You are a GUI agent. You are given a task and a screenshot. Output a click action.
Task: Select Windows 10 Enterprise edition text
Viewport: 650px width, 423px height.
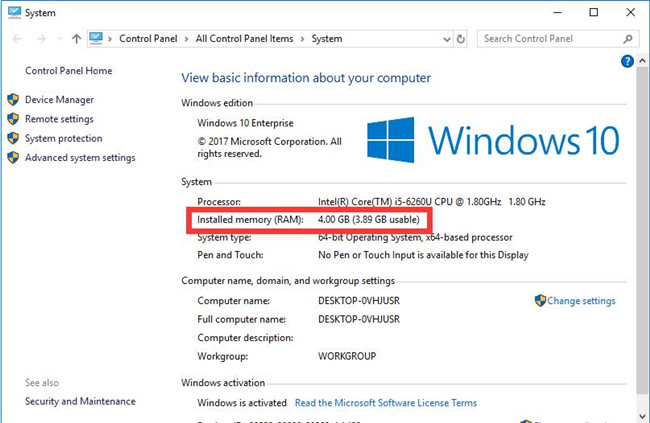pyautogui.click(x=245, y=123)
